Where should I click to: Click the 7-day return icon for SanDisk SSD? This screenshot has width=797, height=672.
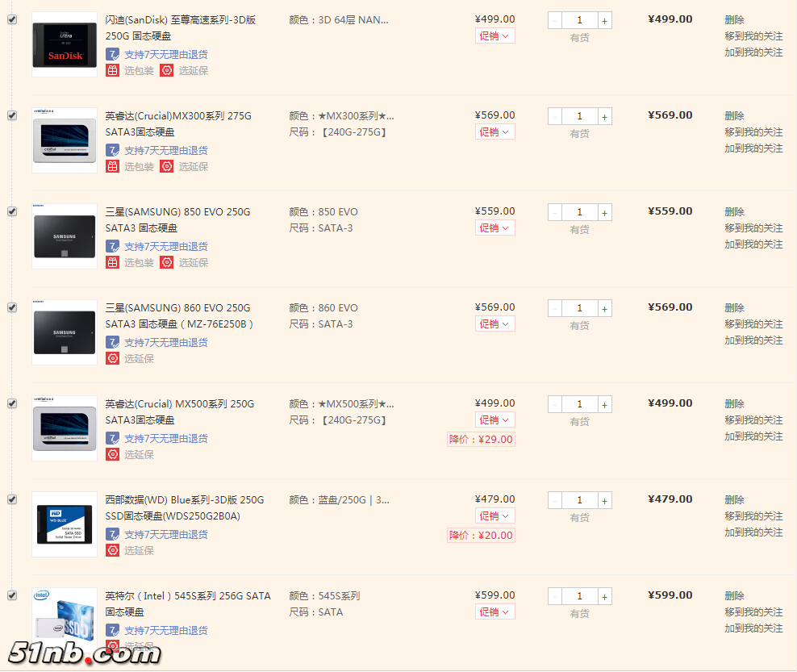tap(112, 54)
